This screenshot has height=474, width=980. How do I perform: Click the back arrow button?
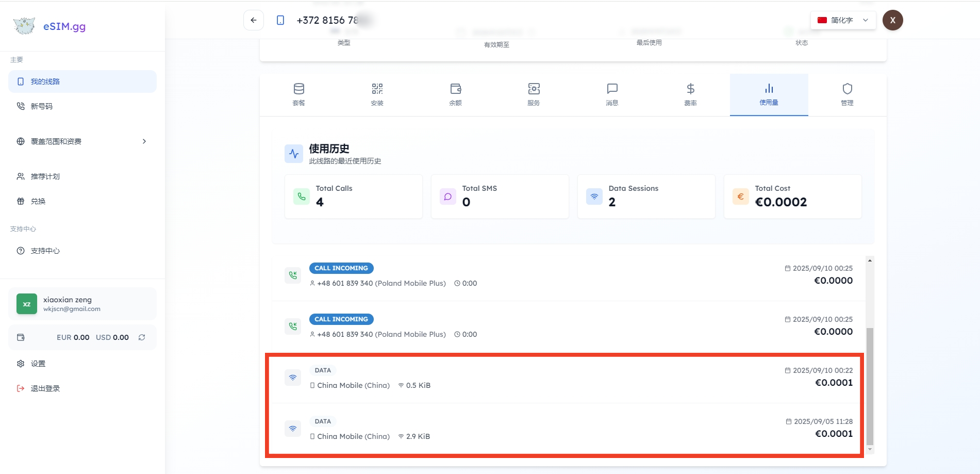click(253, 20)
